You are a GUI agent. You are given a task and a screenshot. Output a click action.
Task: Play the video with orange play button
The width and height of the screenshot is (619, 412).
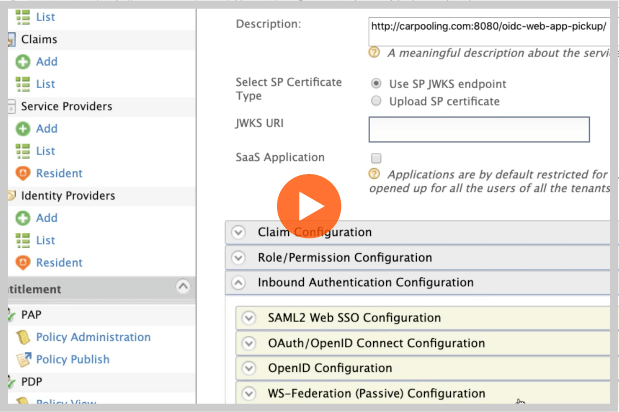coord(309,206)
